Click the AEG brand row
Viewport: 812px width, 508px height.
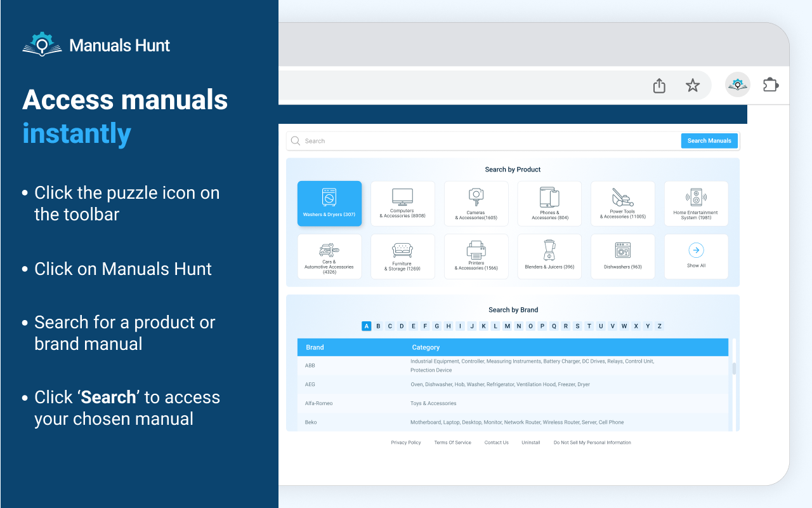pos(513,385)
